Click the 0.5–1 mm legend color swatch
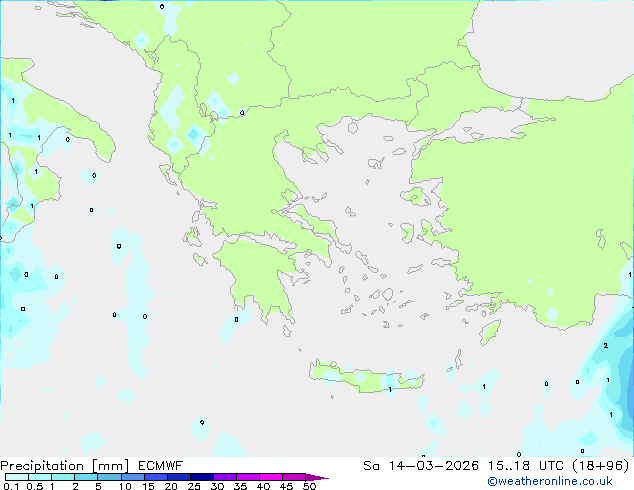The width and height of the screenshot is (634, 490). pyautogui.click(x=40, y=477)
